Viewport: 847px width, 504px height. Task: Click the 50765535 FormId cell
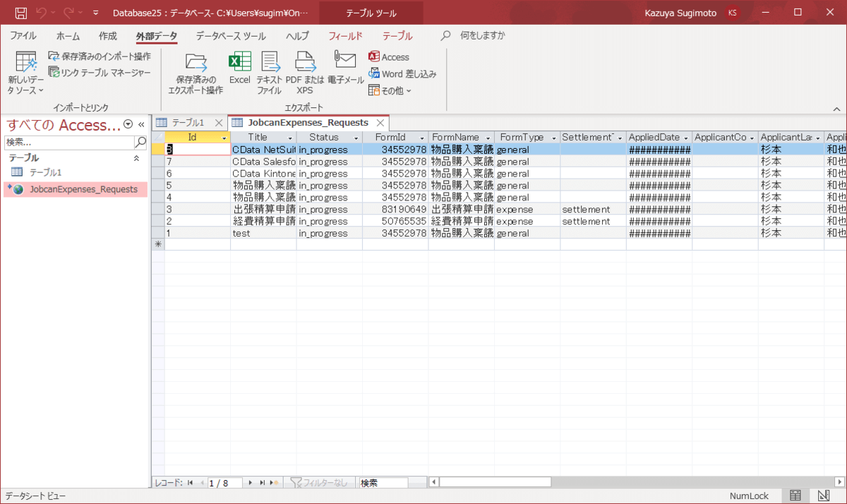pos(395,221)
